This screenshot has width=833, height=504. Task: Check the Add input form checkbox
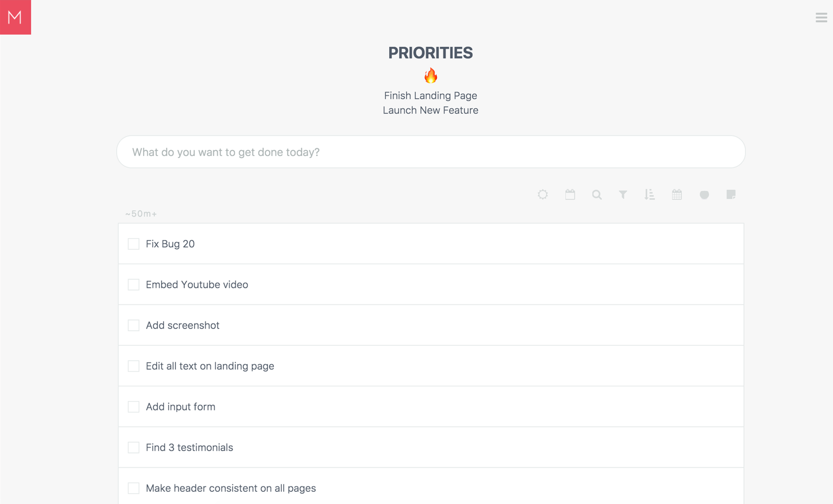[133, 406]
